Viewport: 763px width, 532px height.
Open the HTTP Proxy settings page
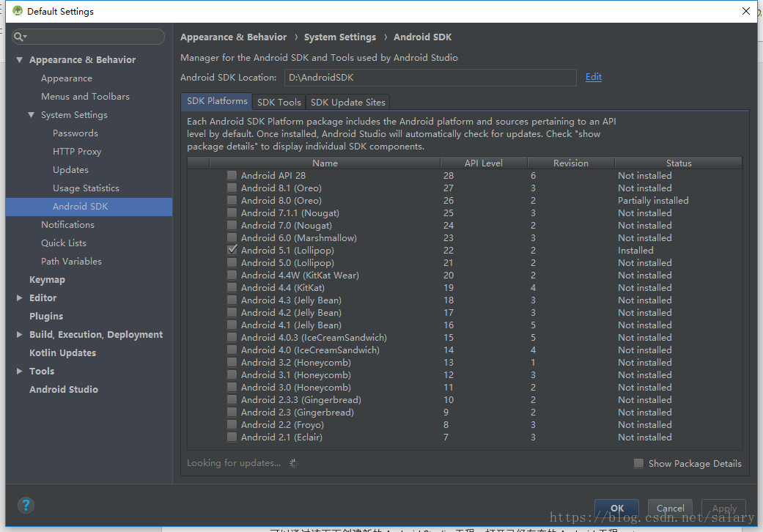(x=77, y=151)
